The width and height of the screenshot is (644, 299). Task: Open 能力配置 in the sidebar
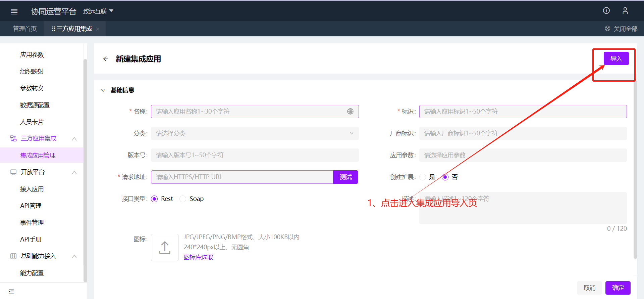(x=32, y=273)
